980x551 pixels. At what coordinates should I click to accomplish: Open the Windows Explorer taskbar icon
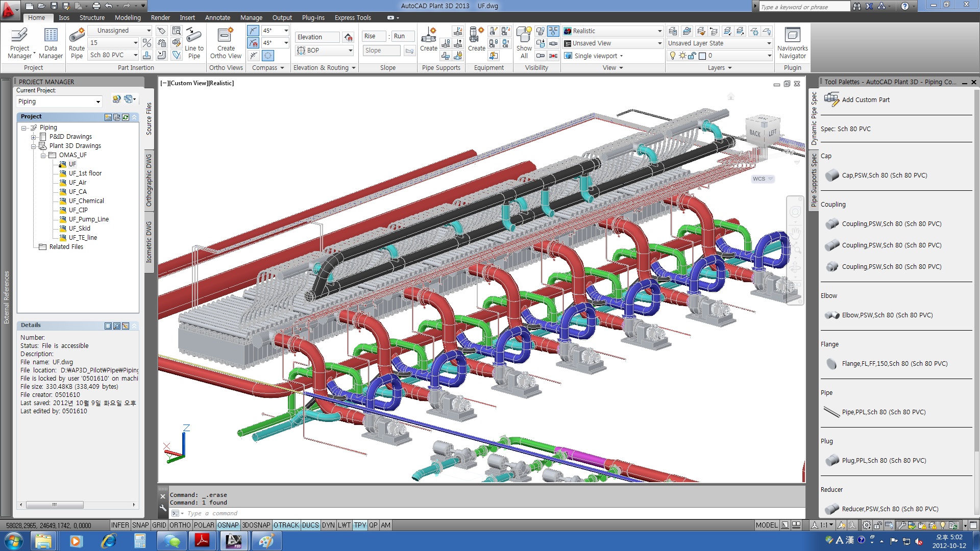[x=43, y=540]
